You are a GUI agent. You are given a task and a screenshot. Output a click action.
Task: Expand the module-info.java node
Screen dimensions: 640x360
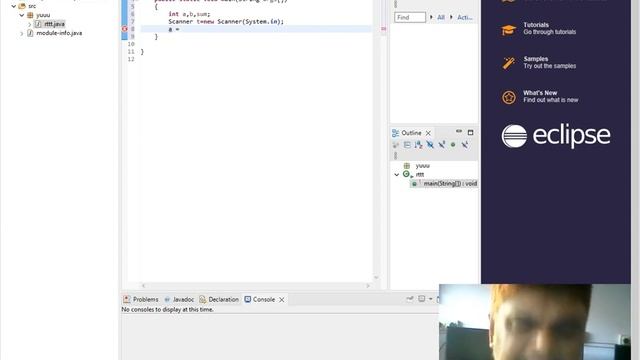pyautogui.click(x=22, y=33)
